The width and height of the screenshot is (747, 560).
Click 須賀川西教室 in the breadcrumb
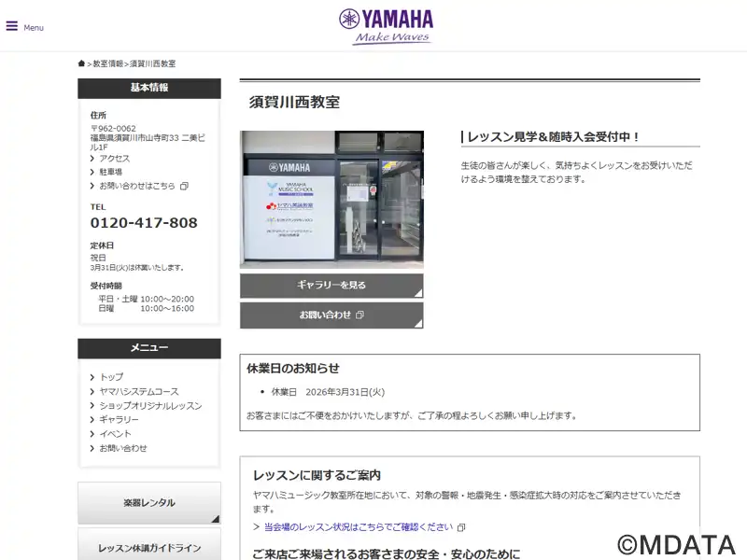(152, 63)
